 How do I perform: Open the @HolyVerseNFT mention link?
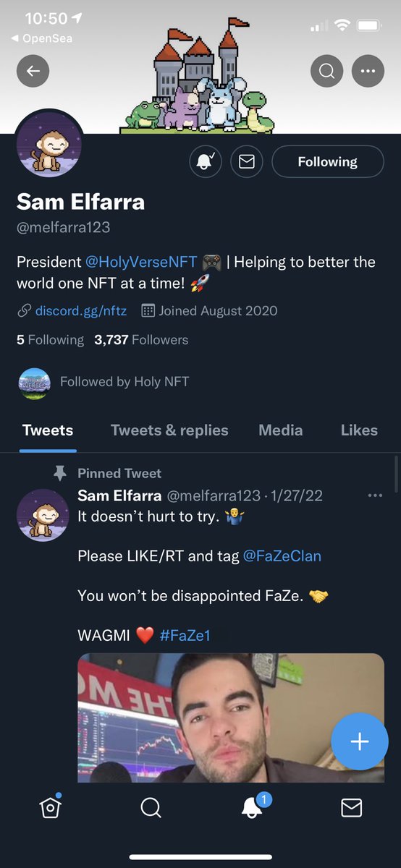point(142,262)
